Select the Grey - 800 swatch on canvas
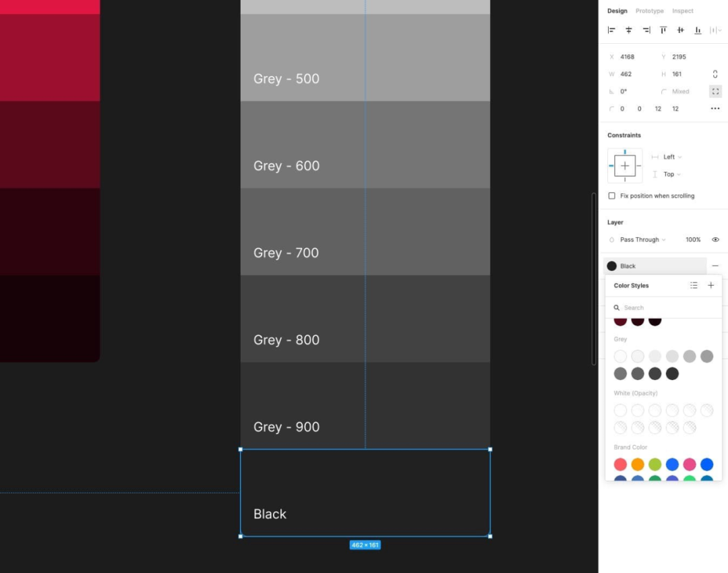728x573 pixels. 365,319
